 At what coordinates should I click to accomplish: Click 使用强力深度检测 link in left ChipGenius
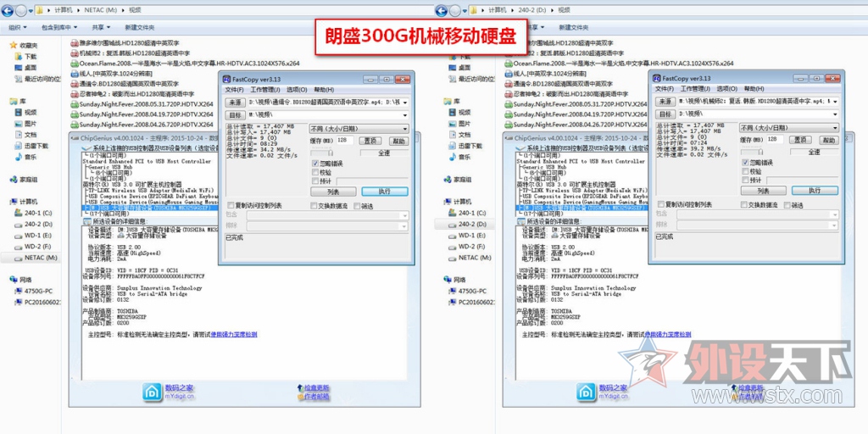point(234,334)
